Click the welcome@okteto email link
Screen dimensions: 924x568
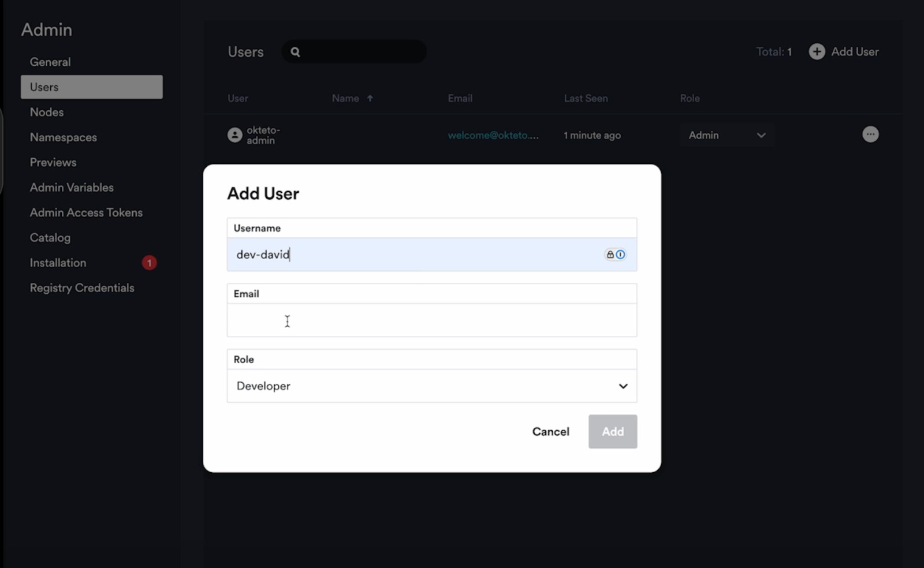[493, 135]
